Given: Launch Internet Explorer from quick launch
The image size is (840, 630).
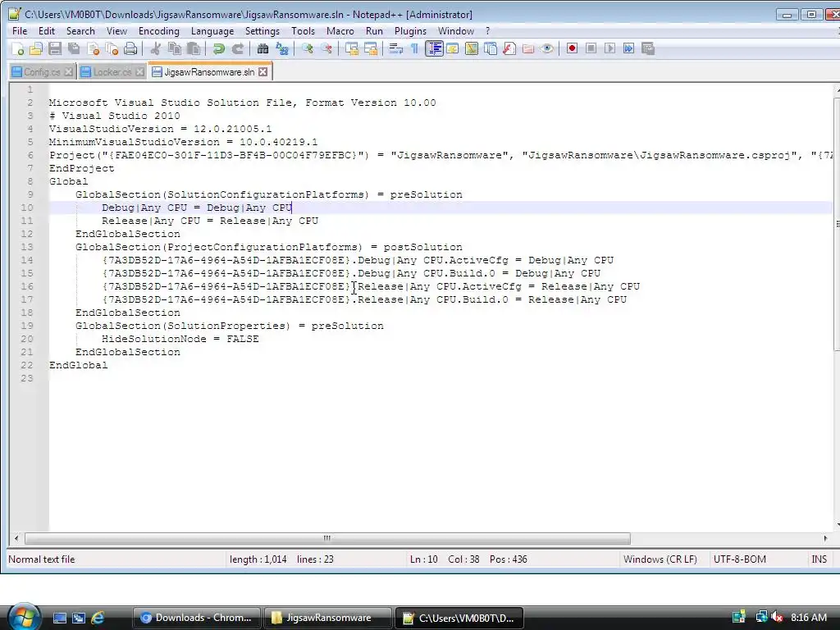Looking at the screenshot, I should pos(98,618).
